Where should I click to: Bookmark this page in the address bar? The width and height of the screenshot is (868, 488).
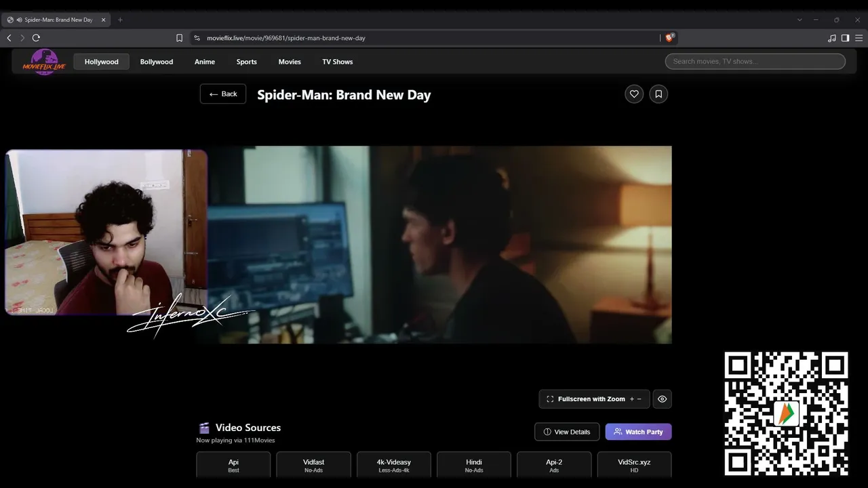pos(179,38)
